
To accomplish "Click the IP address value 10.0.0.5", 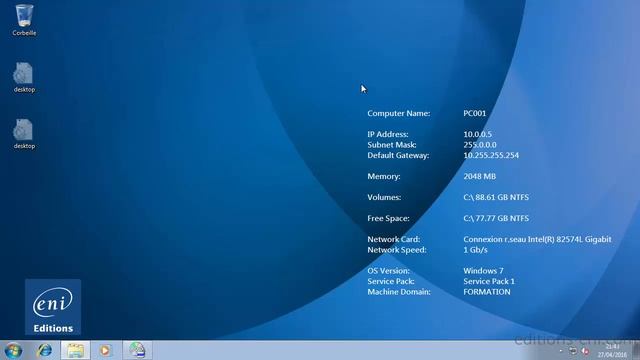I will pos(478,134).
